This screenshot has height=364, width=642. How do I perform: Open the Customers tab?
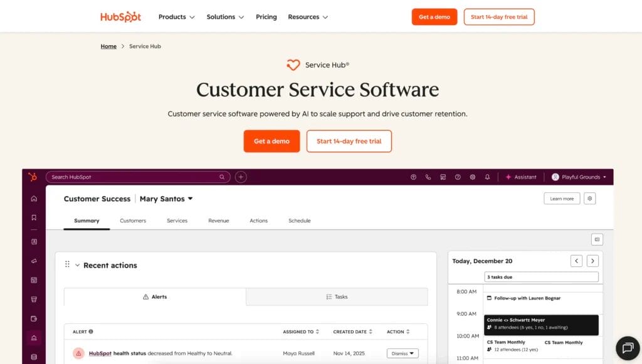tap(132, 221)
